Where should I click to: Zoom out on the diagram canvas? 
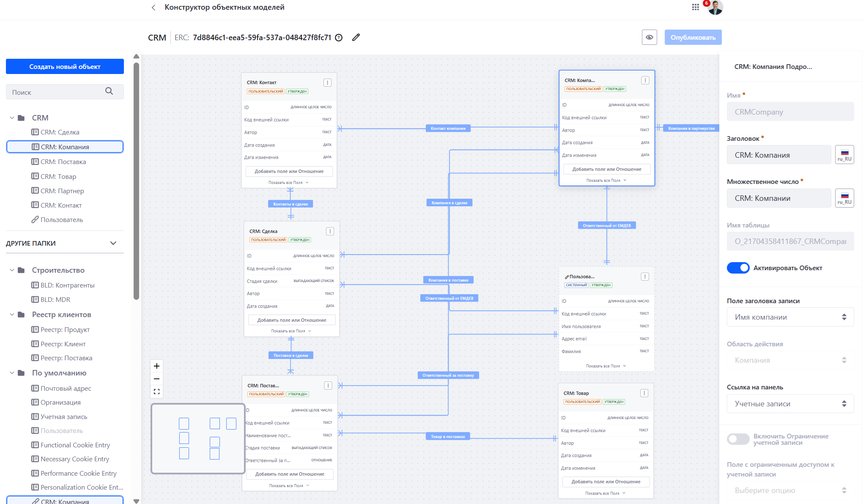[156, 379]
